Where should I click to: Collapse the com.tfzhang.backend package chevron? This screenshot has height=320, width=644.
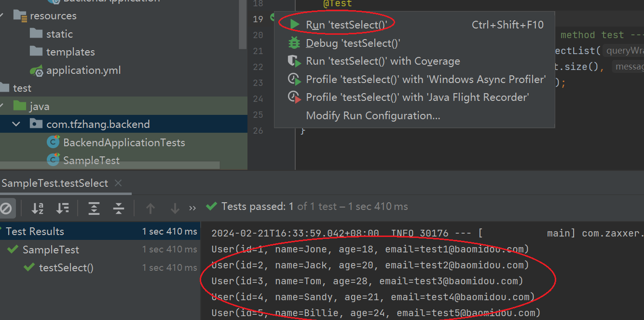16,125
